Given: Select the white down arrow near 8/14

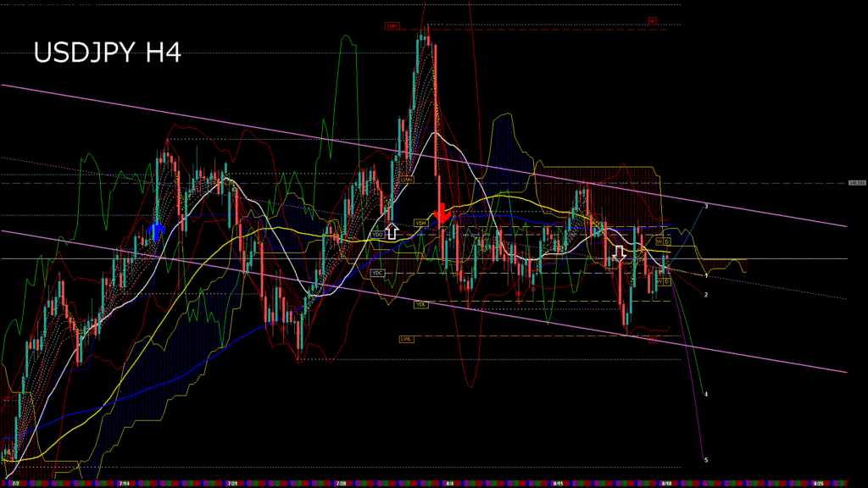Looking at the screenshot, I should (x=620, y=252).
